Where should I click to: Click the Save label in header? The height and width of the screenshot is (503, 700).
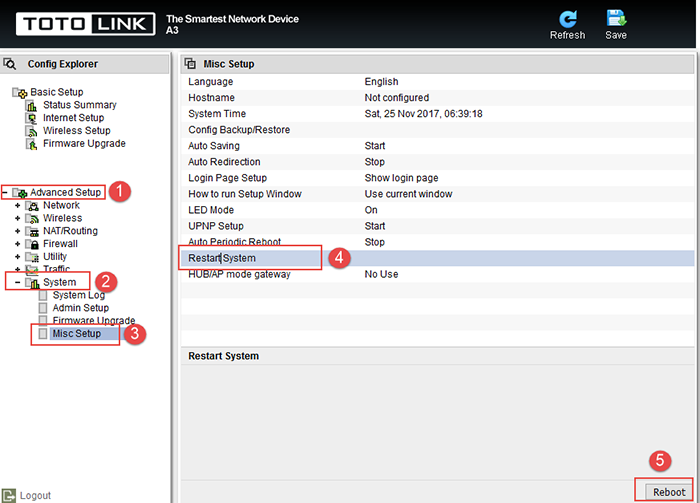(x=616, y=35)
